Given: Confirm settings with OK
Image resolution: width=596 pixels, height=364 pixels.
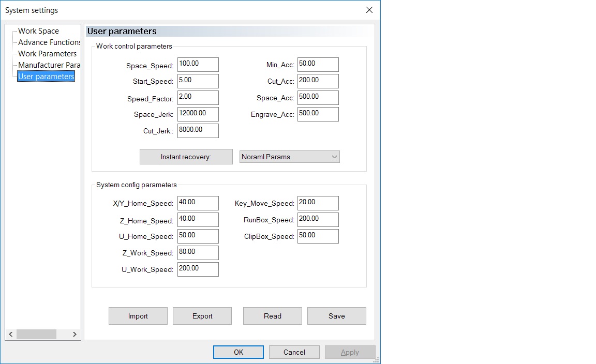Looking at the screenshot, I should pyautogui.click(x=239, y=352).
